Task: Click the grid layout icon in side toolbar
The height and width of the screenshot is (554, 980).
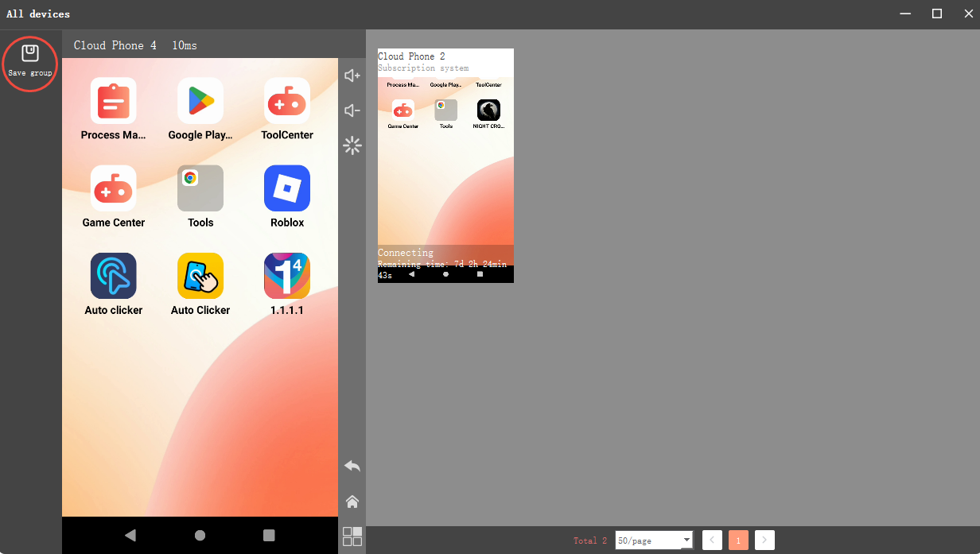Action: (x=352, y=537)
